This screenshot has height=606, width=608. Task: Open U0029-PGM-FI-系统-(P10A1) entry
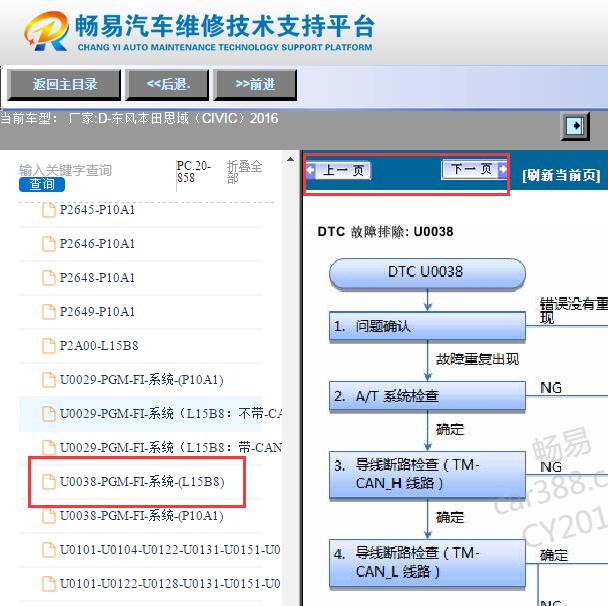(x=142, y=380)
